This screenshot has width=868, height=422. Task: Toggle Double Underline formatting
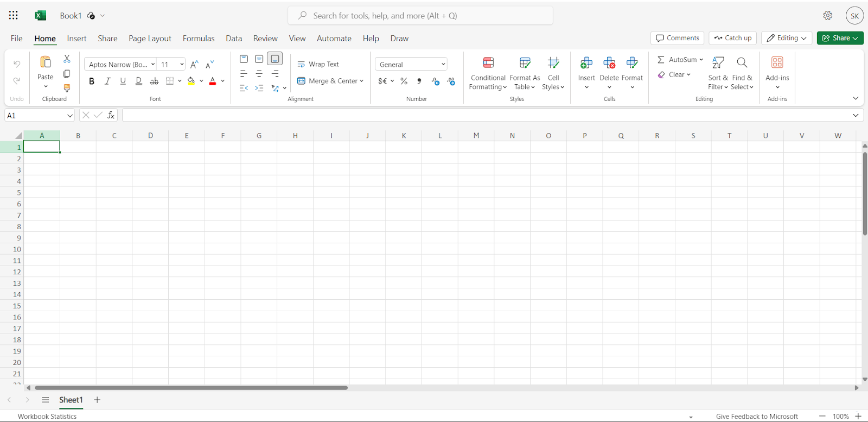tap(139, 81)
